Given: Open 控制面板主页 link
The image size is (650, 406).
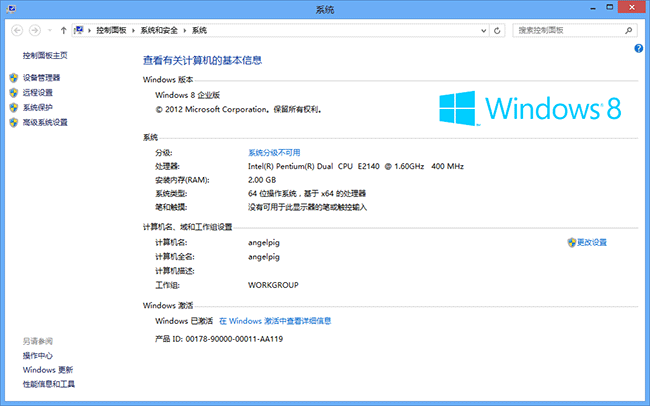Looking at the screenshot, I should 45,55.
